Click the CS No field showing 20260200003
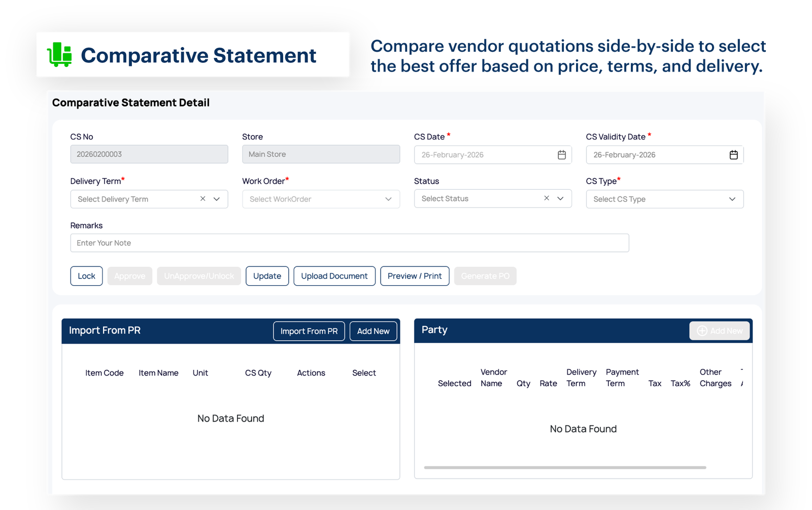 click(x=149, y=154)
